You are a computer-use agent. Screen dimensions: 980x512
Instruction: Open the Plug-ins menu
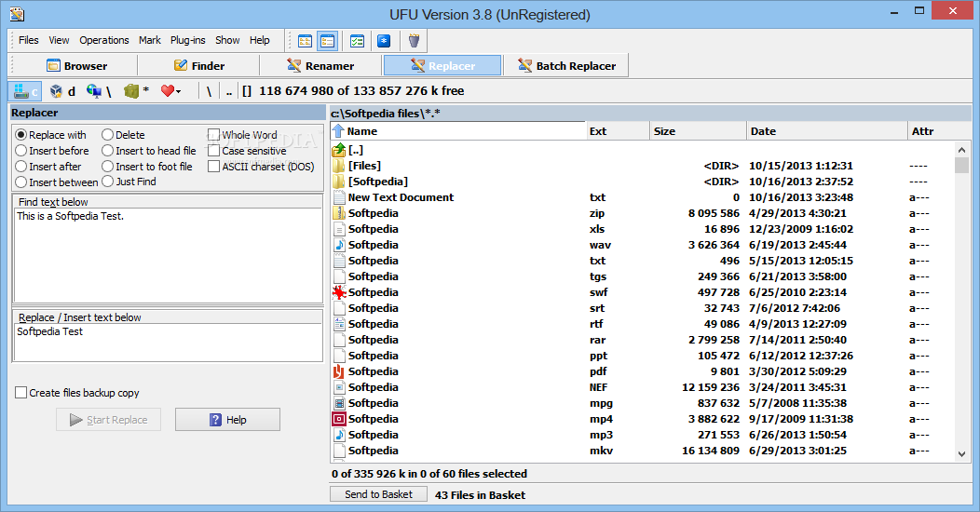click(187, 40)
